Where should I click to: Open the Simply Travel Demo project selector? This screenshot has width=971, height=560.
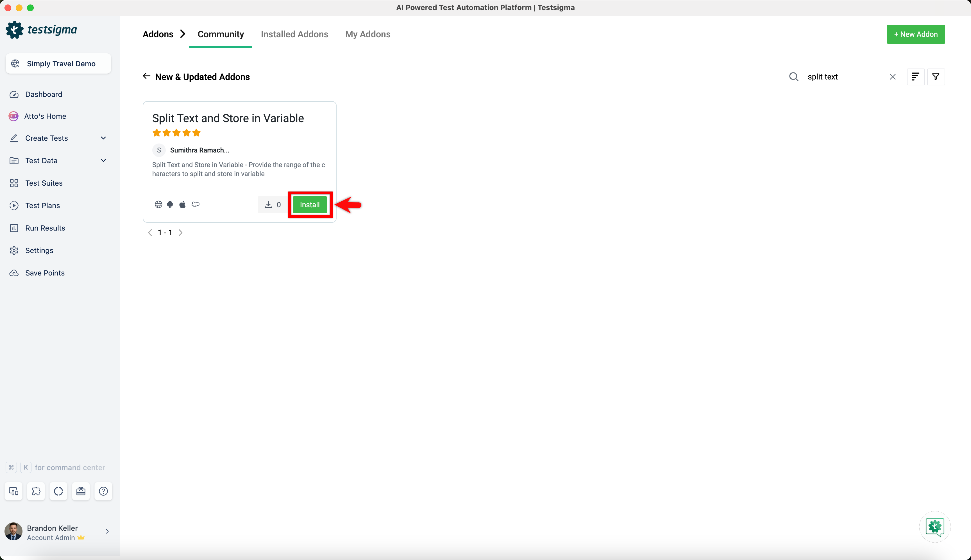coord(58,63)
